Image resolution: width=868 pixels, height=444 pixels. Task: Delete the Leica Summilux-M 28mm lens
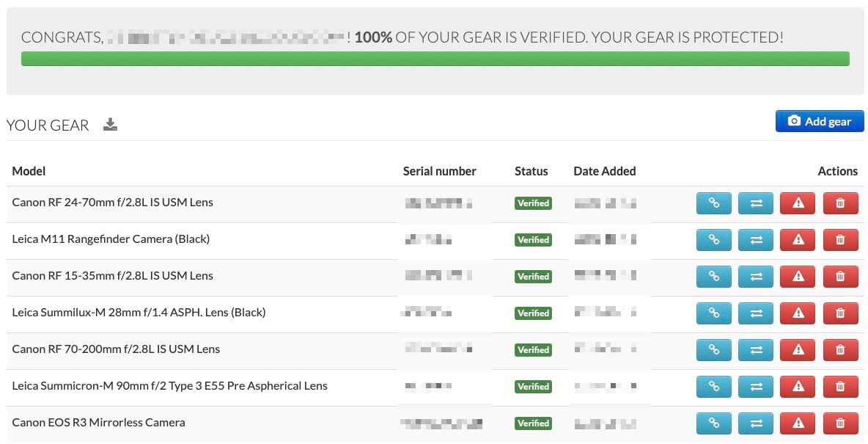click(x=840, y=313)
